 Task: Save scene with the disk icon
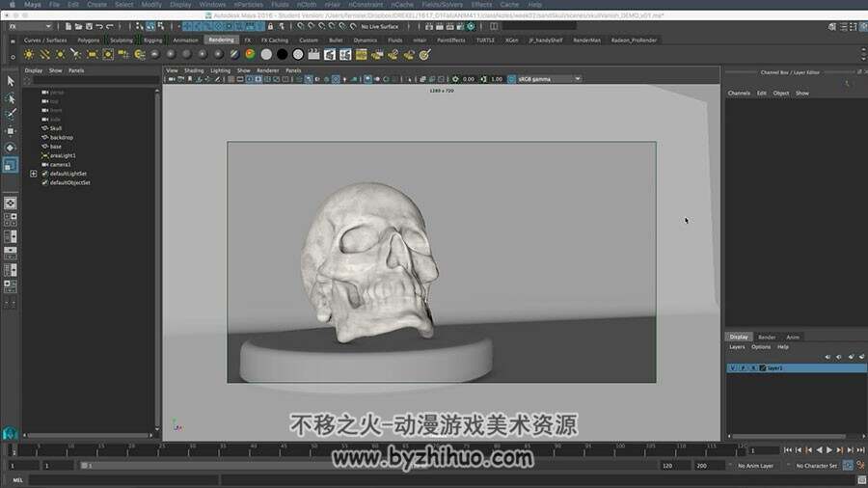[89, 26]
